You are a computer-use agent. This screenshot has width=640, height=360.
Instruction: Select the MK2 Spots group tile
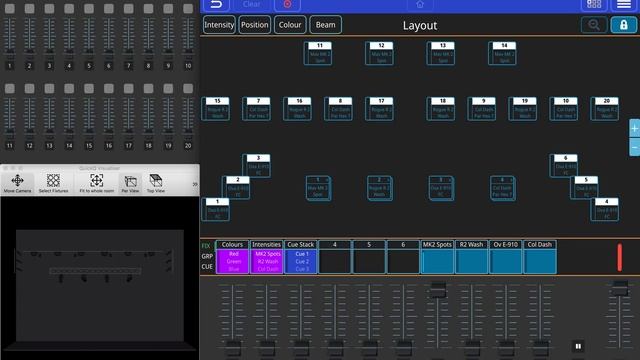(437, 257)
